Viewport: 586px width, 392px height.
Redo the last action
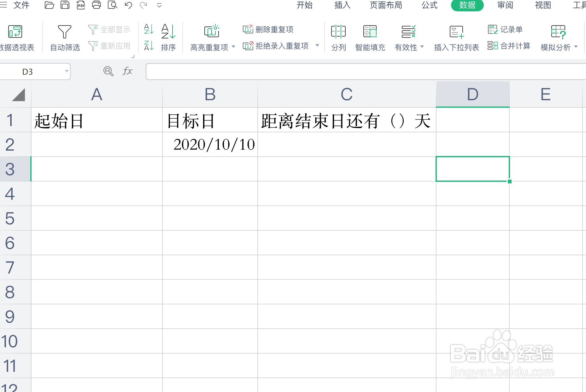(144, 5)
